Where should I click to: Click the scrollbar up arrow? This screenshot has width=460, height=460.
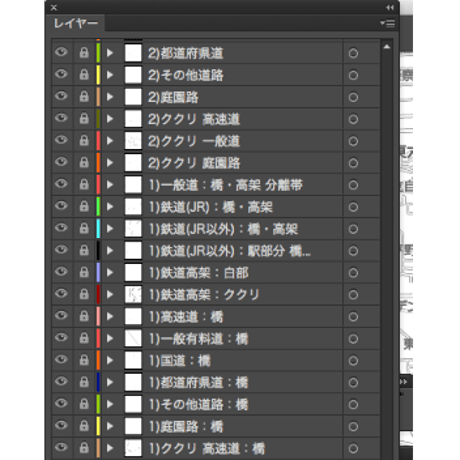click(387, 47)
